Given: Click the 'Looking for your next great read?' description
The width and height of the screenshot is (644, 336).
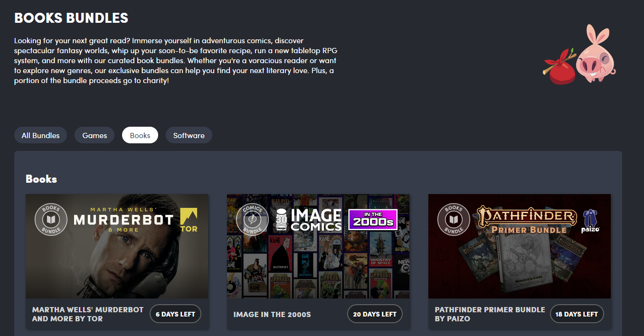Looking at the screenshot, I should 176,61.
